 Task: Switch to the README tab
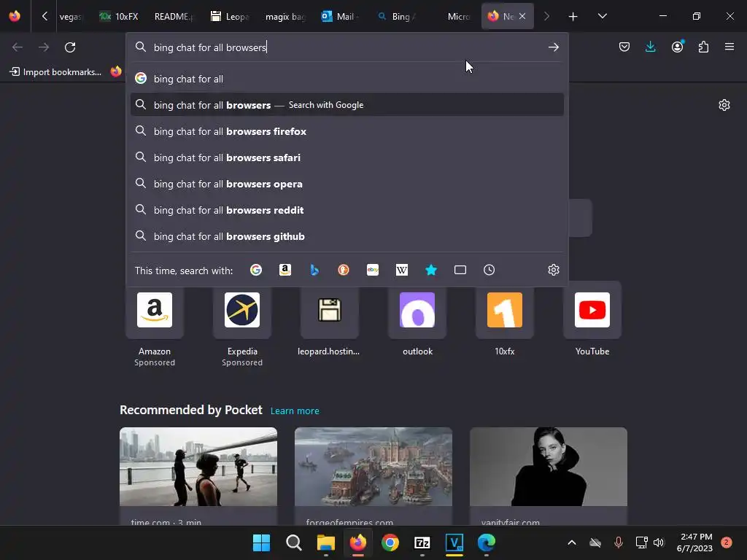tap(174, 17)
